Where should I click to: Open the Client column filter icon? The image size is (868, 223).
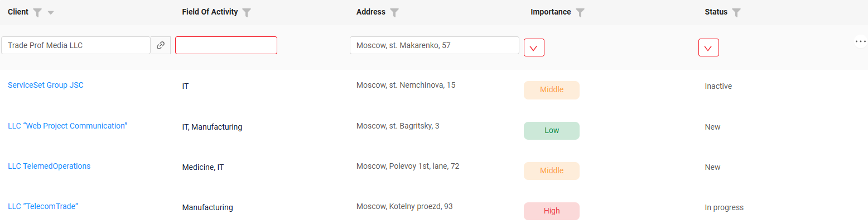37,12
